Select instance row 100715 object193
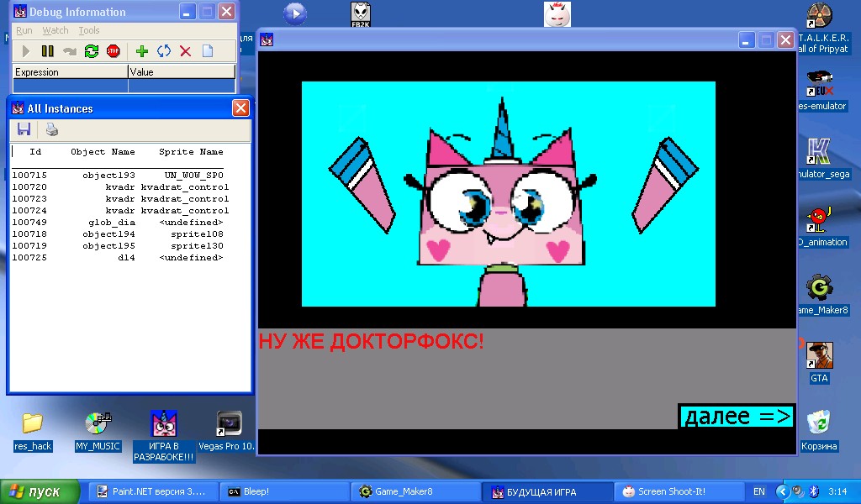This screenshot has width=861, height=504. (118, 176)
